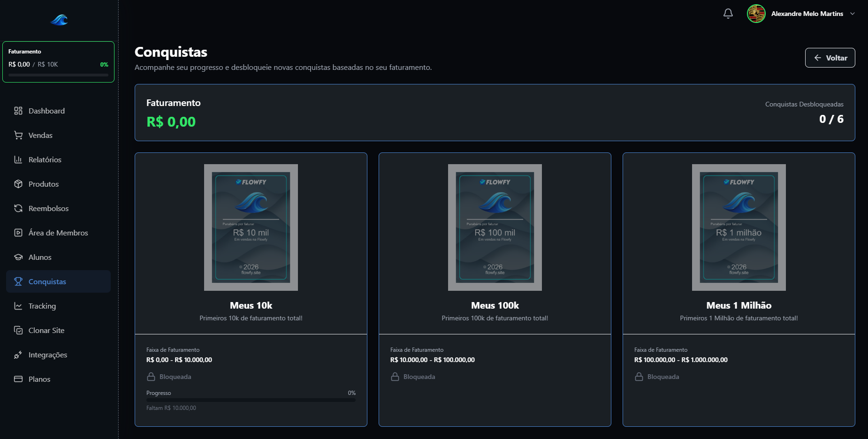Click the Flowfy wave logo in sidebar
Image resolution: width=868 pixels, height=439 pixels.
[x=59, y=20]
